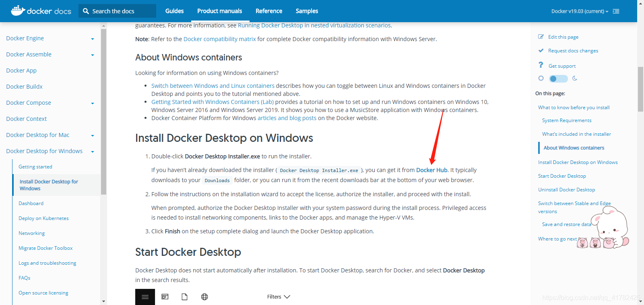Viewport: 644px width, 305px height.
Task: Open the Filters dropdown
Action: [279, 297]
